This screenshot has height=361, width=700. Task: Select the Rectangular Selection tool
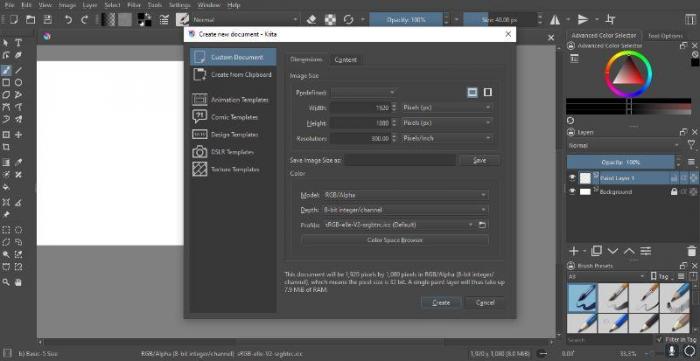(6, 230)
